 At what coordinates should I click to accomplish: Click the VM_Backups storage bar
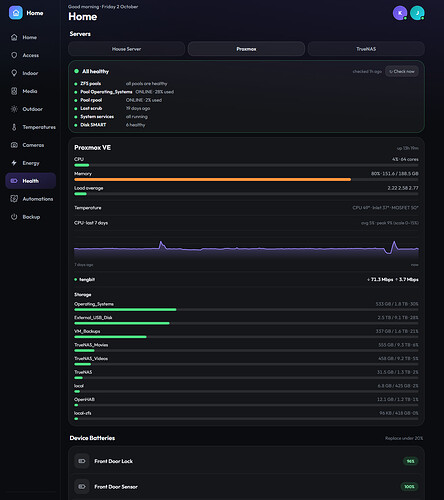246,337
